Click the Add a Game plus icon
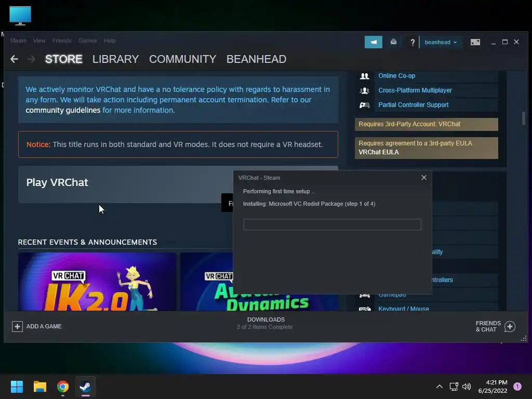Viewport: 532px width, 399px height. pos(17,326)
